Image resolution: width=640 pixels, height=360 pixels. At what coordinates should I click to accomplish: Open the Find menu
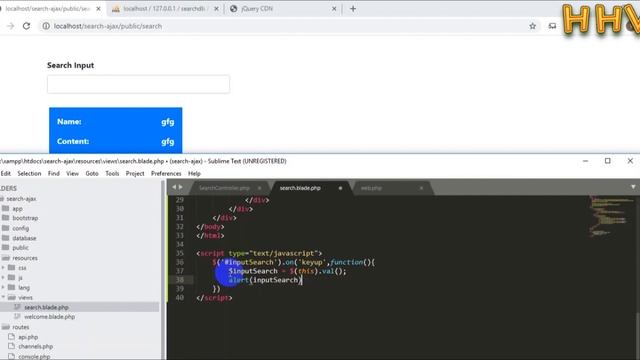pos(53,173)
